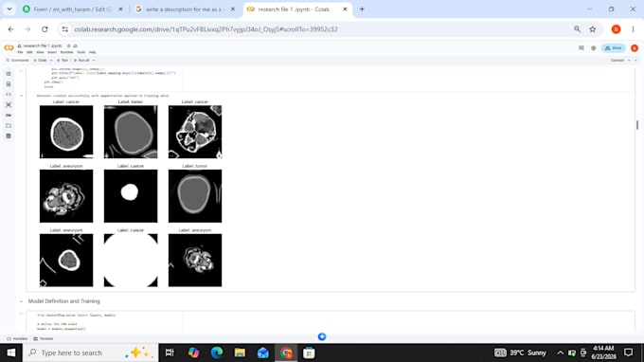Click the Colab account avatar
Screen dimensions: 644x362
pos(635,48)
